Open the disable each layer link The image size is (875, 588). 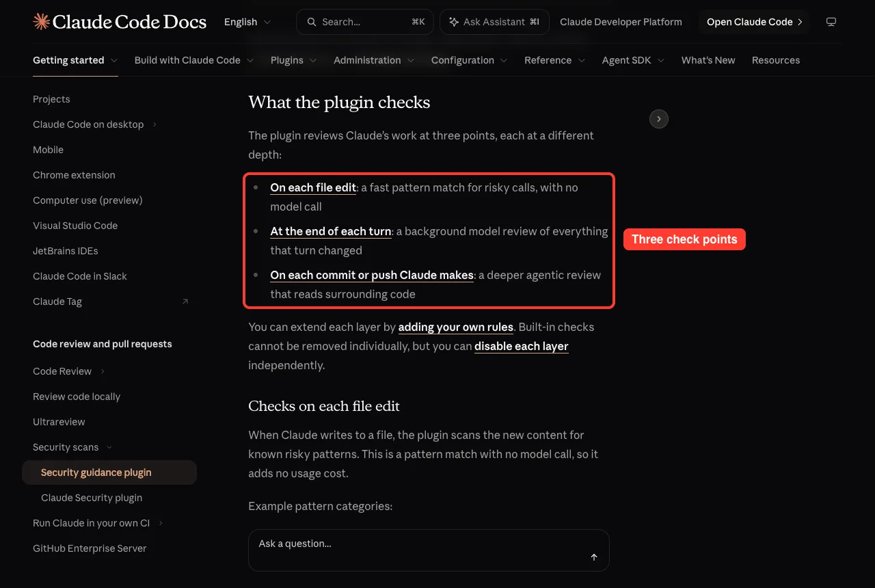522,346
